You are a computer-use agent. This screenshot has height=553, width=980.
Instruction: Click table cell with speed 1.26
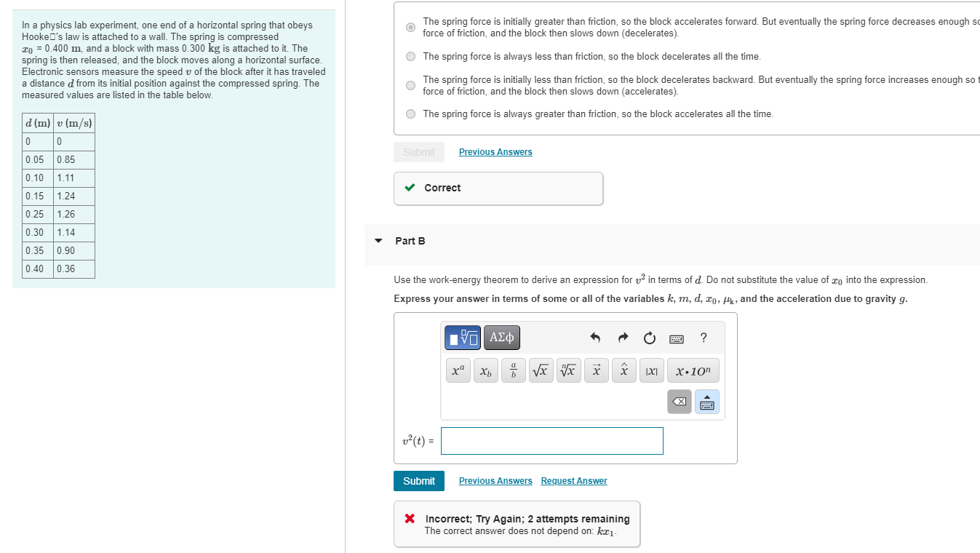click(74, 215)
